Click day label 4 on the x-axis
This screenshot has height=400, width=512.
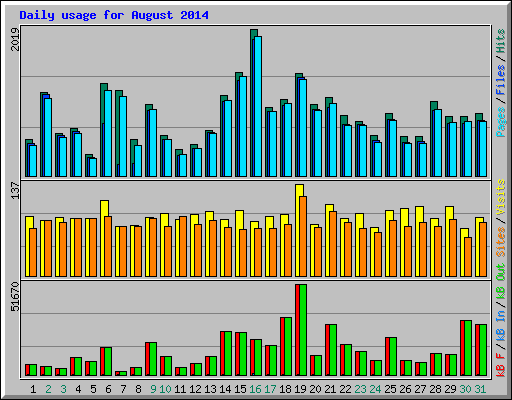click(x=78, y=389)
